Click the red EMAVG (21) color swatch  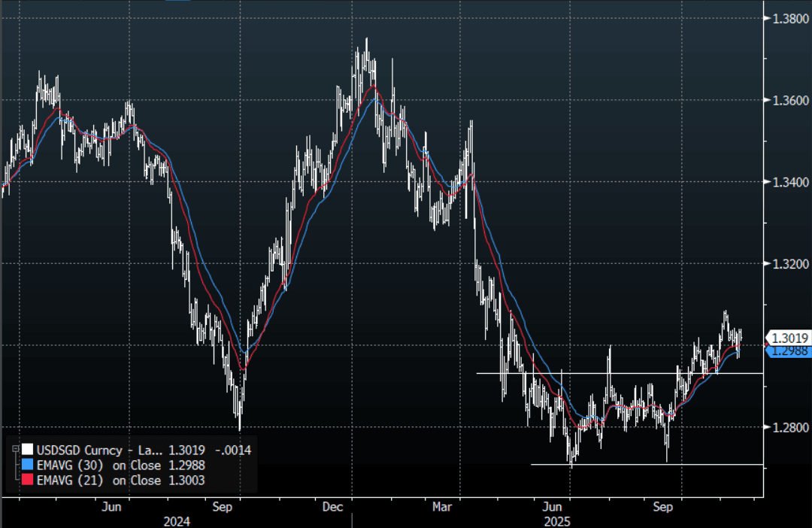click(x=27, y=481)
